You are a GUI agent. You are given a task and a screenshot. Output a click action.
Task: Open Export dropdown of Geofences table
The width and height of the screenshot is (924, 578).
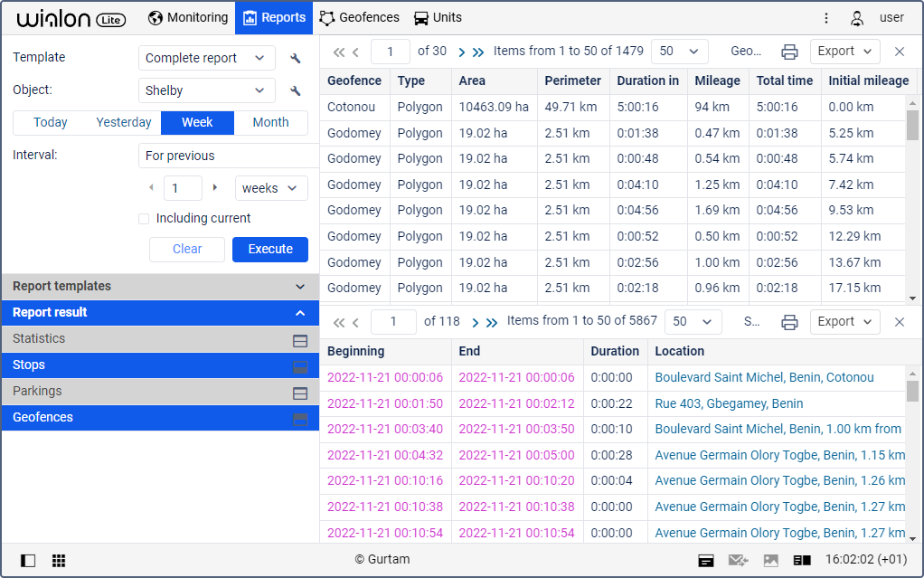click(845, 52)
